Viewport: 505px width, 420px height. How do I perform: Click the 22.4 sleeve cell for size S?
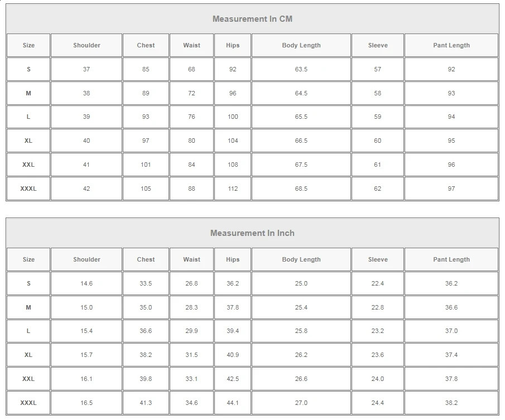click(378, 283)
